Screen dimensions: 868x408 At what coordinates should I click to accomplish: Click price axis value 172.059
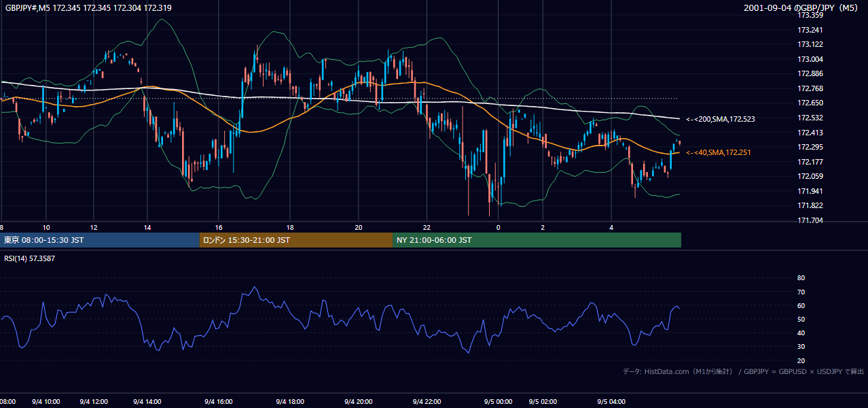pos(810,177)
